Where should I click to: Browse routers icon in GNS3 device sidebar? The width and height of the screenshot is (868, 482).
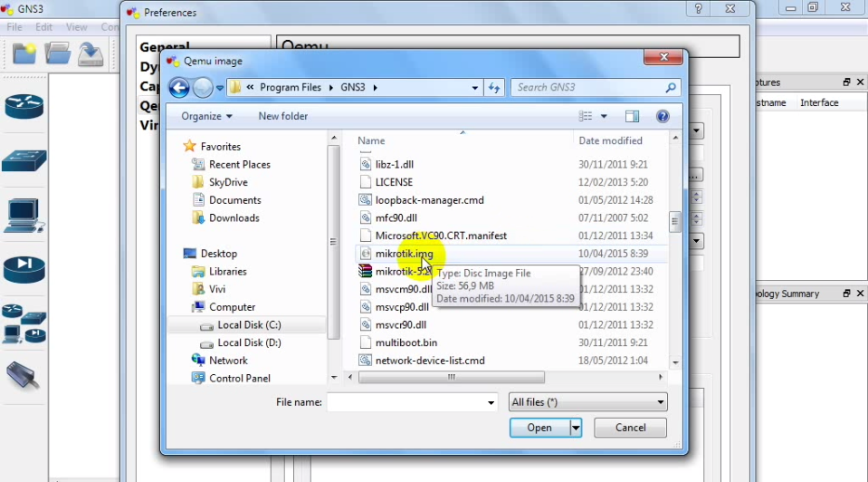coord(24,106)
